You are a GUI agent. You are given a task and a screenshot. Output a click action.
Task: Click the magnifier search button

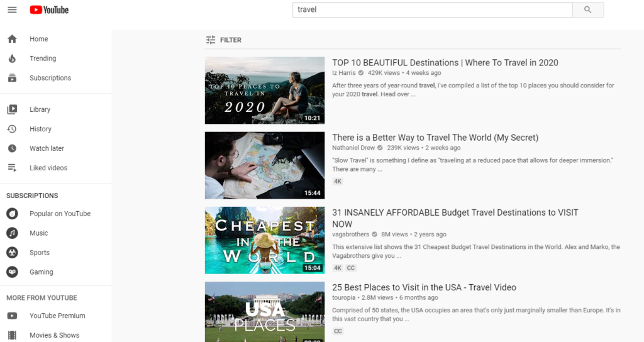click(588, 10)
